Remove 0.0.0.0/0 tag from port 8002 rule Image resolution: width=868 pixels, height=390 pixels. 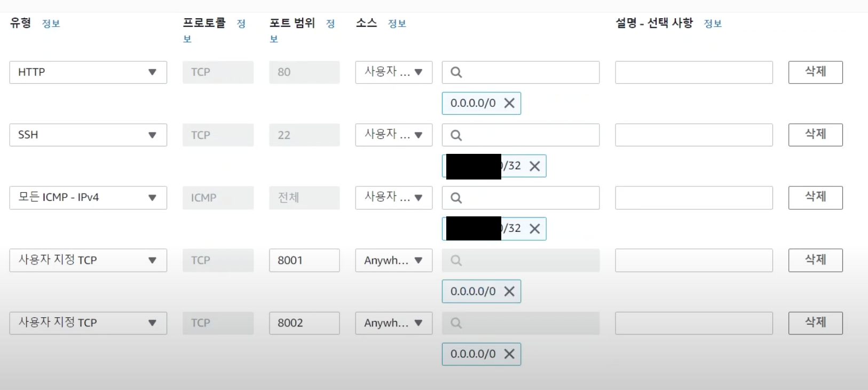coord(509,354)
